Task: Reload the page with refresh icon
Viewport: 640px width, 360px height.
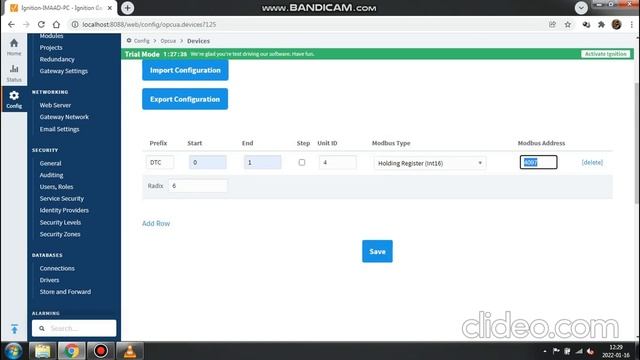Action: 41,24
